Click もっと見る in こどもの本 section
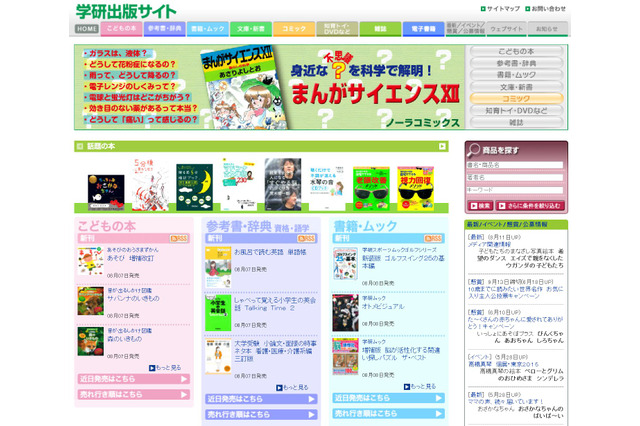This screenshot has width=640, height=426. point(165,368)
